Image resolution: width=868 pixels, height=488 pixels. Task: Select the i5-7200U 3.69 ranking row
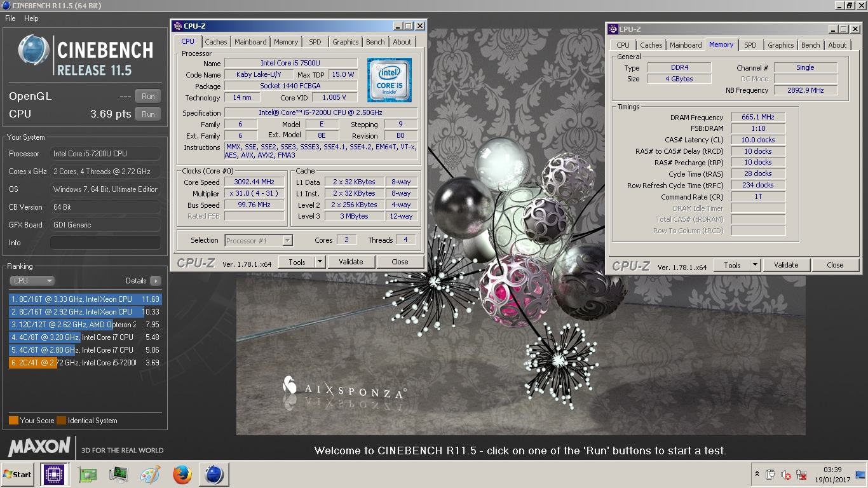pyautogui.click(x=85, y=363)
